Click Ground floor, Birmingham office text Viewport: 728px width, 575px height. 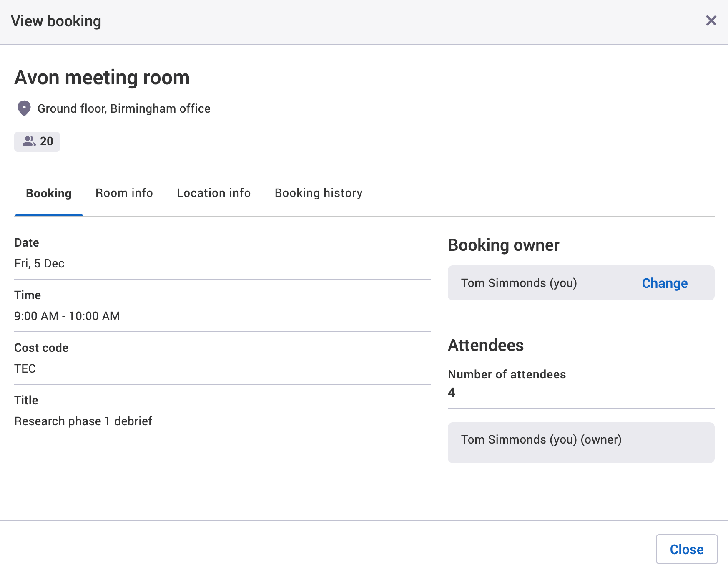124,108
